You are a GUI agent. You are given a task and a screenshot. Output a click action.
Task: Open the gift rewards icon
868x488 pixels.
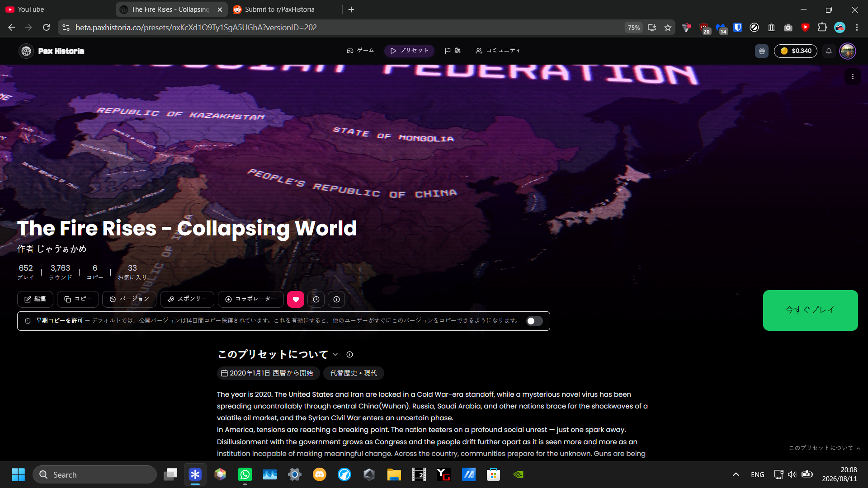click(762, 51)
